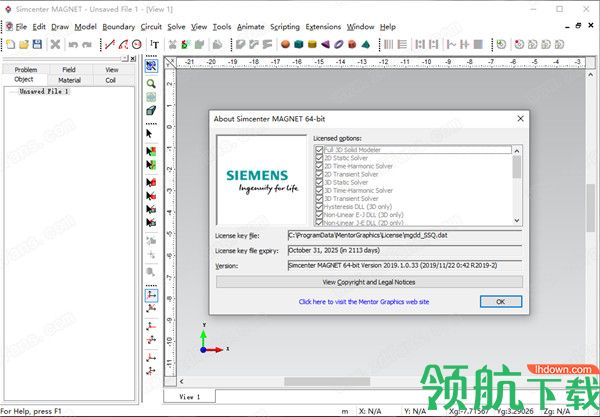Screen dimensions: 600x417
Task: Select Unsaved File 1 tree item
Action: point(44,91)
